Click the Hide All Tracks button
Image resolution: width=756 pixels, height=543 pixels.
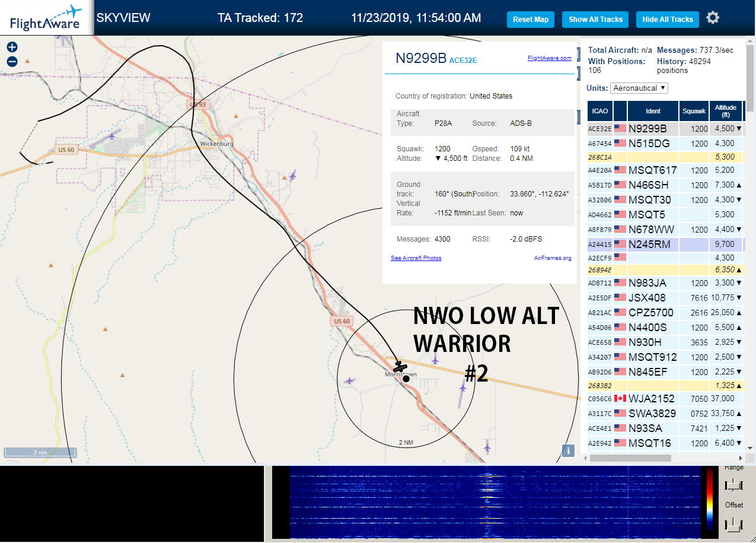[x=668, y=20]
